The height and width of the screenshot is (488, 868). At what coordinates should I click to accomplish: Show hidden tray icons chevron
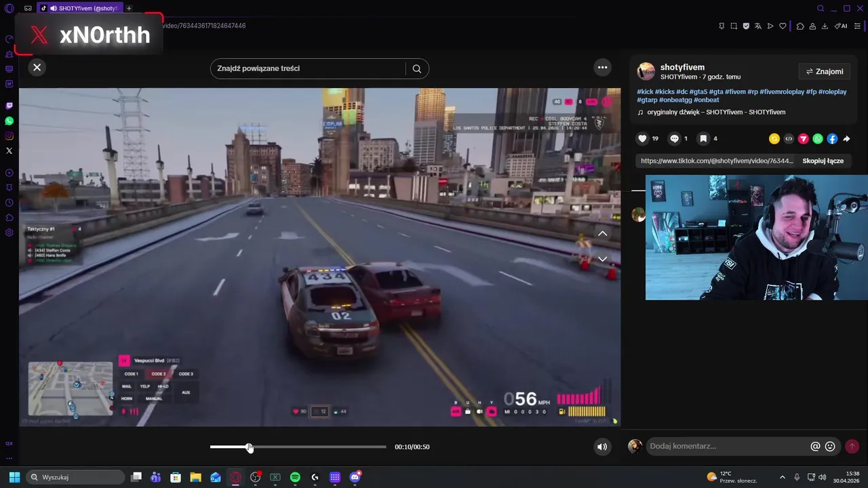(x=782, y=477)
